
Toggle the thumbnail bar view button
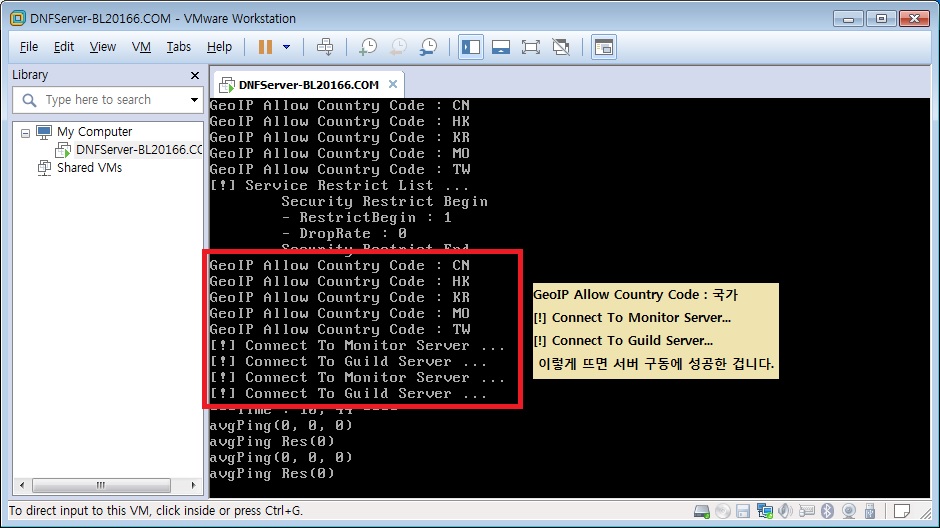click(501, 47)
